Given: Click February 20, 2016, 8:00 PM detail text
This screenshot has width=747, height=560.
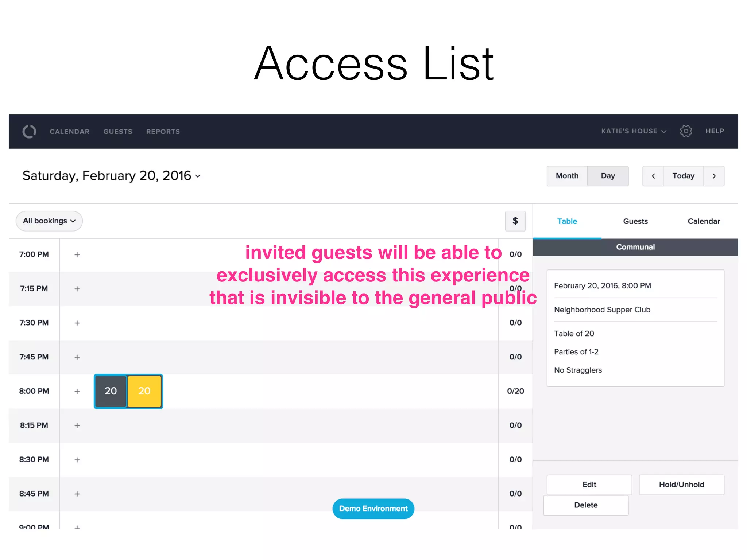Looking at the screenshot, I should click(x=603, y=286).
